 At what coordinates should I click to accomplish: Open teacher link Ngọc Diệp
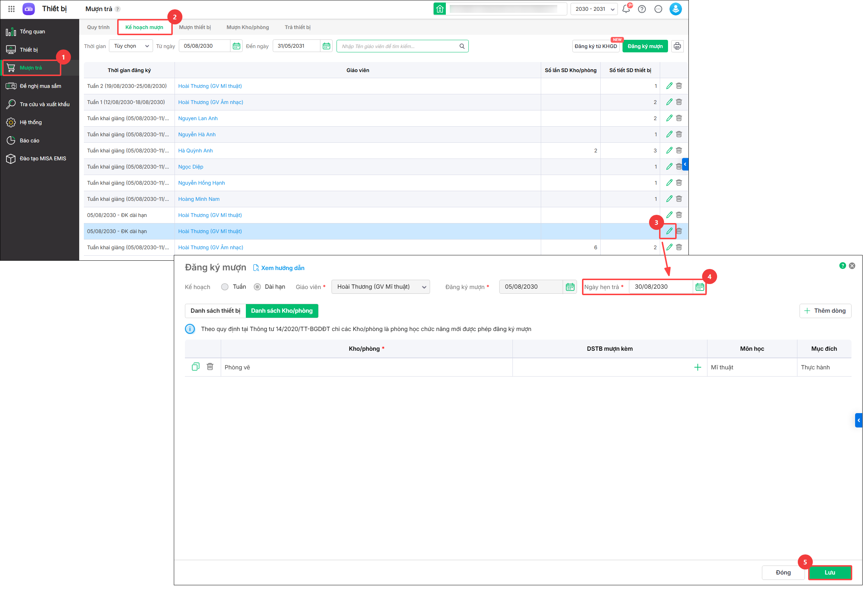[x=191, y=167]
